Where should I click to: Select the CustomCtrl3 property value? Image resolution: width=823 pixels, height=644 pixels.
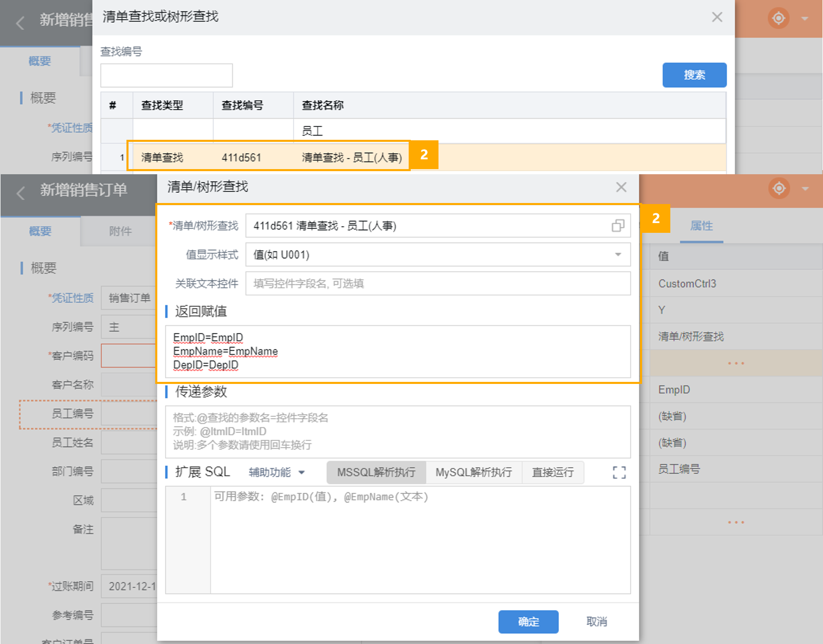(687, 284)
